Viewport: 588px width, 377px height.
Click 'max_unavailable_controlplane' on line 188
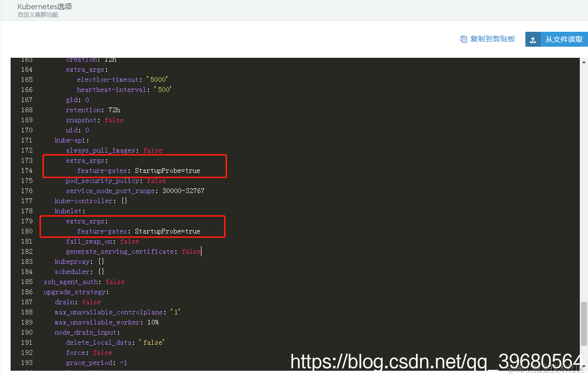(109, 312)
